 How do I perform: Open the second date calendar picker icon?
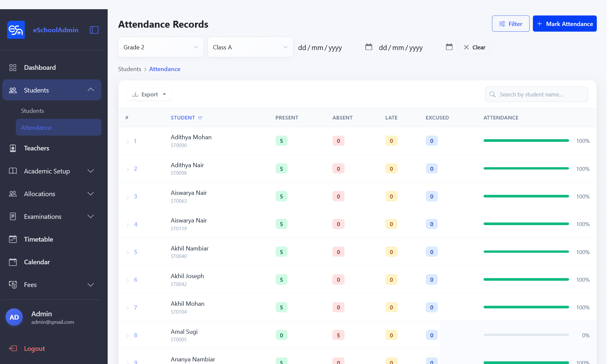tap(449, 47)
